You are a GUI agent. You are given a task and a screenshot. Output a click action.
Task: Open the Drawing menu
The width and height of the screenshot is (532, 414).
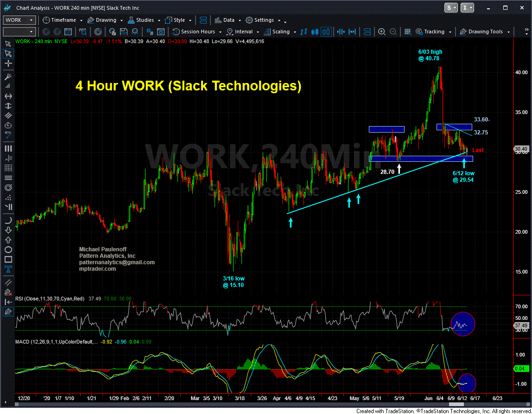coord(105,20)
